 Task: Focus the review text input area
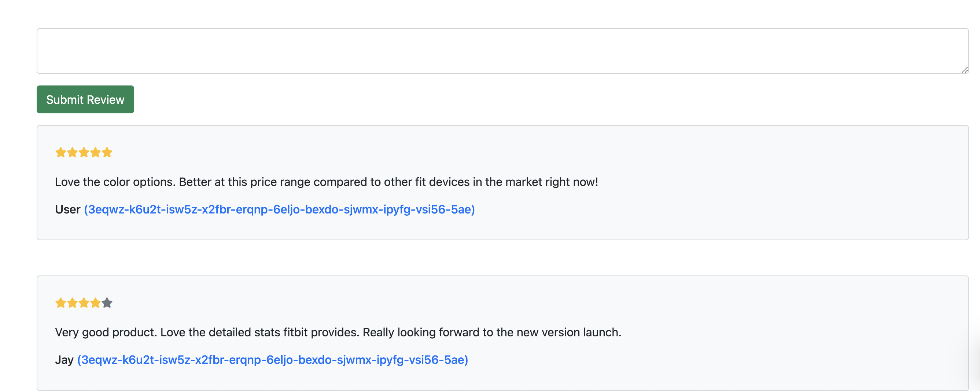pos(502,51)
